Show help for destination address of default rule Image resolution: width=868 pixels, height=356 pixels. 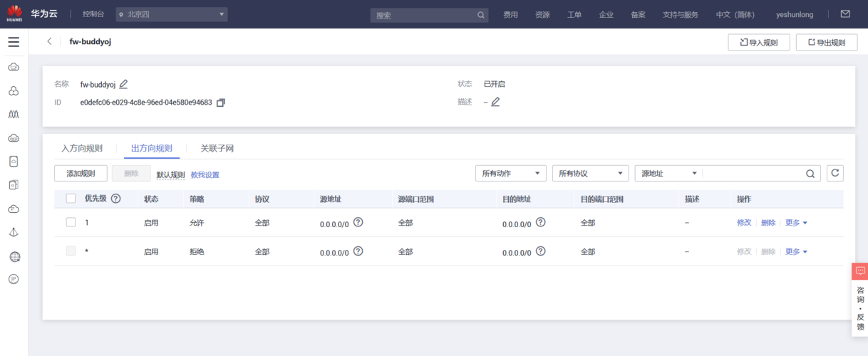(x=541, y=251)
